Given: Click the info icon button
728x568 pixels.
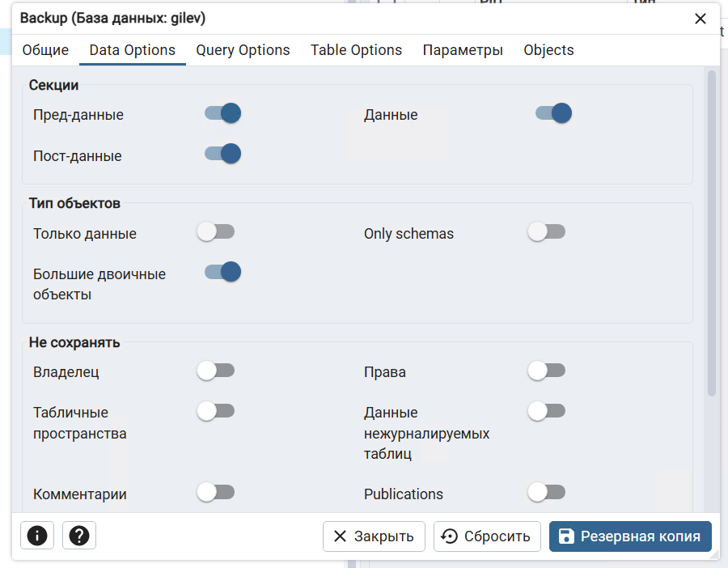Looking at the screenshot, I should pyautogui.click(x=36, y=536).
